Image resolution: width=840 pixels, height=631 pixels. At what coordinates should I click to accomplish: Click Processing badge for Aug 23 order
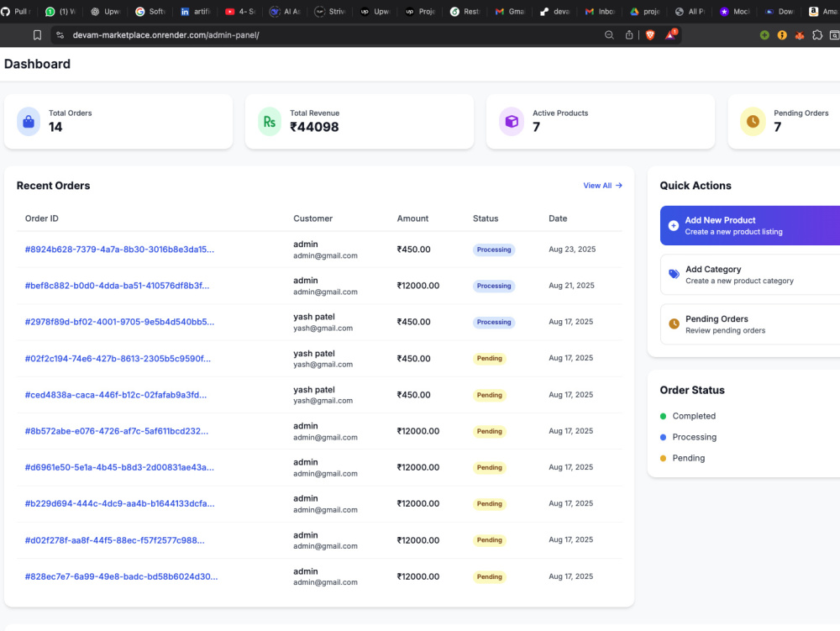point(494,250)
